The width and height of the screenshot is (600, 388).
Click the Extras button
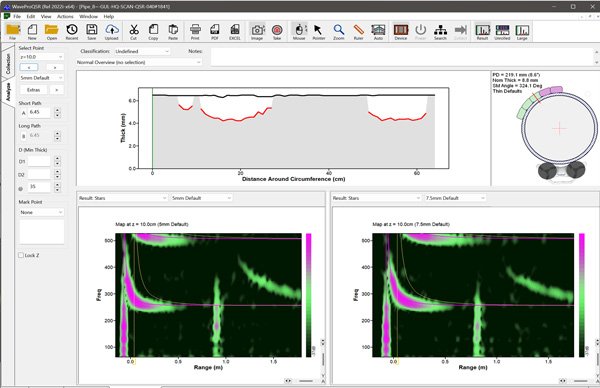pos(33,90)
